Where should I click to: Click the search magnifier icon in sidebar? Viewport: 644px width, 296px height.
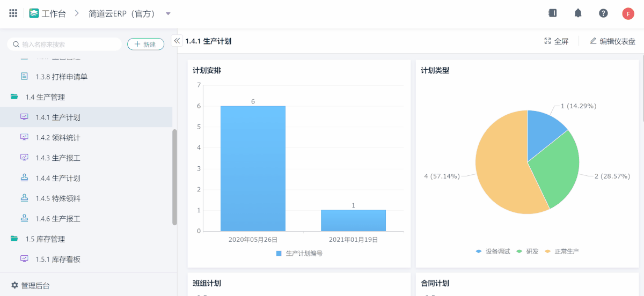click(x=17, y=45)
